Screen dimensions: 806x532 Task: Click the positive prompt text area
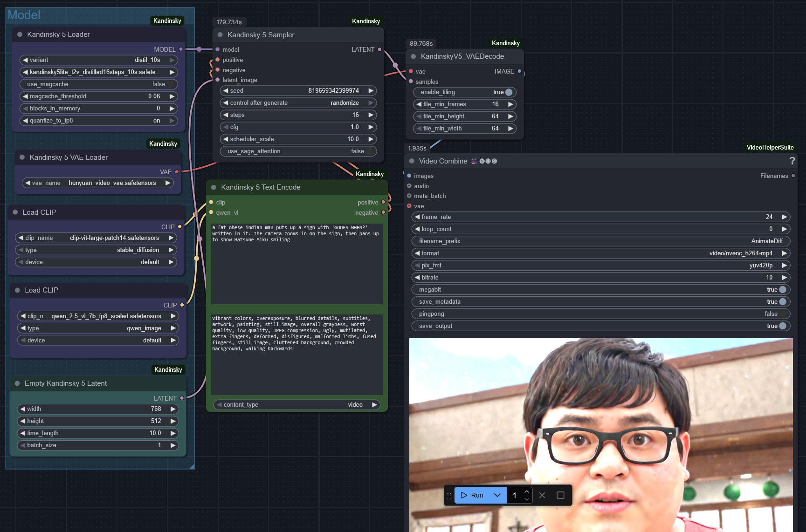click(297, 264)
